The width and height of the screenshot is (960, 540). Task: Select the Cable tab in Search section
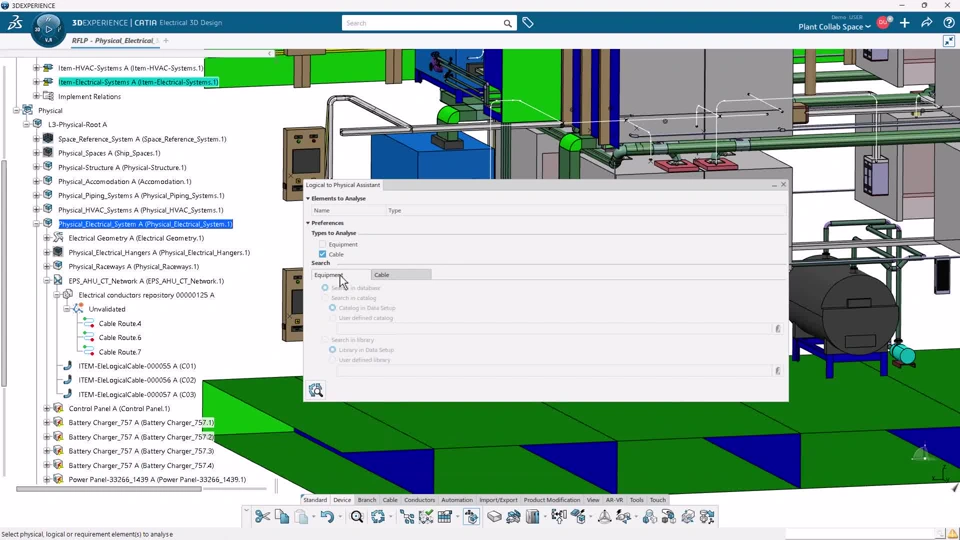tap(401, 275)
